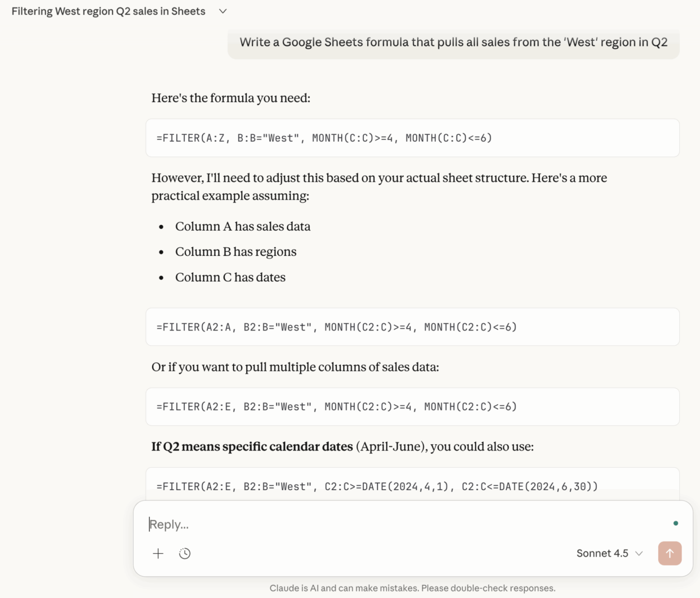Viewport: 700px width, 598px height.
Task: Select the Sonnet 4.5 model label
Action: point(602,553)
